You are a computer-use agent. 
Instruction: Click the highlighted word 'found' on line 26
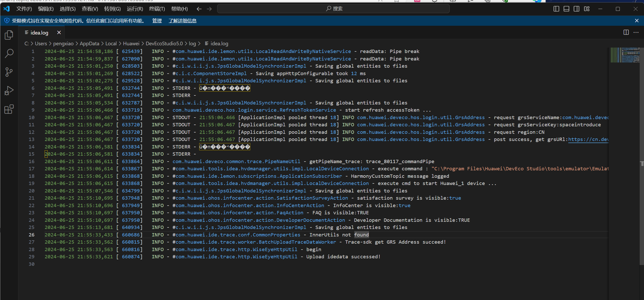(x=361, y=235)
